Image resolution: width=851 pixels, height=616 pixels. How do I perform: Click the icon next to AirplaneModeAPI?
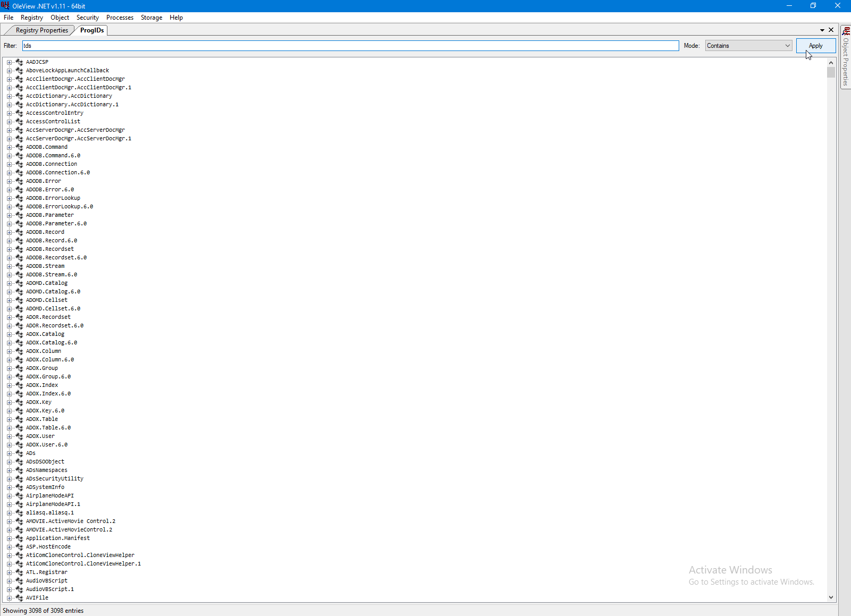[x=19, y=496]
